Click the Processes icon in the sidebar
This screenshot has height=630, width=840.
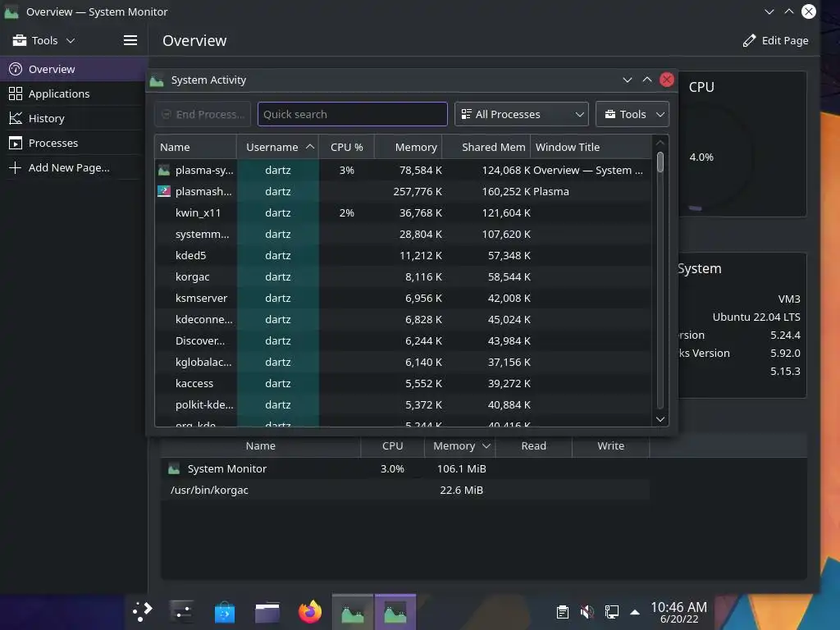[16, 143]
